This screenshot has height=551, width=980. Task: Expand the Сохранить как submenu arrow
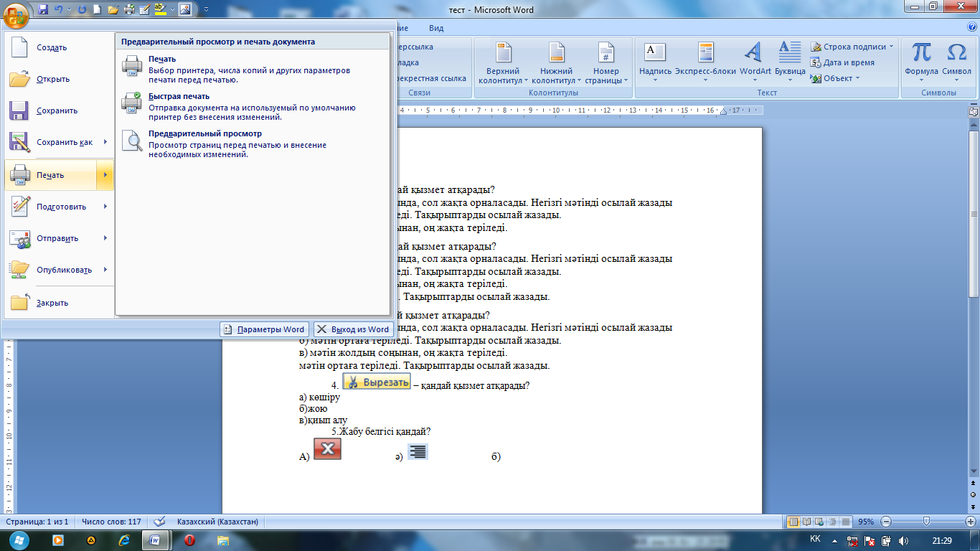(x=105, y=142)
